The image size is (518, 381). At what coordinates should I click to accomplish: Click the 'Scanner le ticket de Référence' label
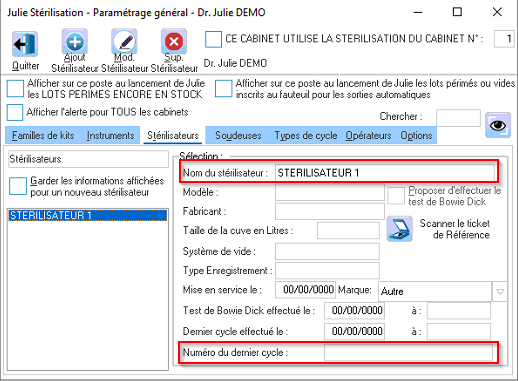pyautogui.click(x=455, y=229)
